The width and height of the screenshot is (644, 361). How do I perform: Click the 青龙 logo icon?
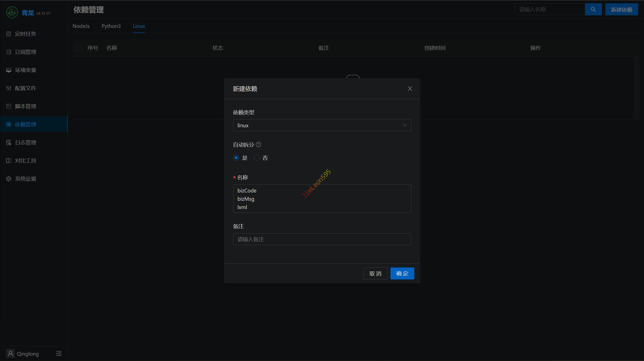[x=12, y=12]
